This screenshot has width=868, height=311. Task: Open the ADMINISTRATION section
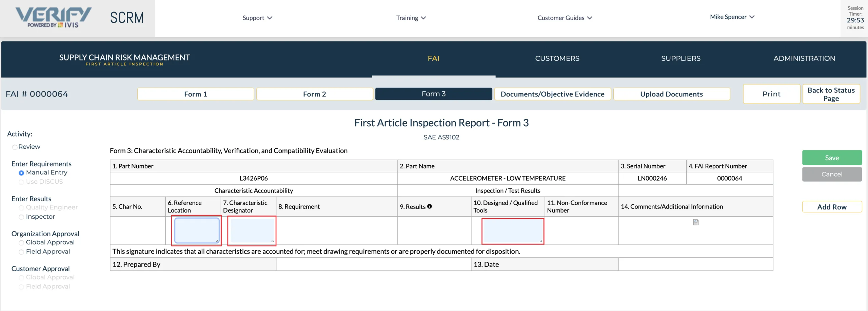point(804,58)
